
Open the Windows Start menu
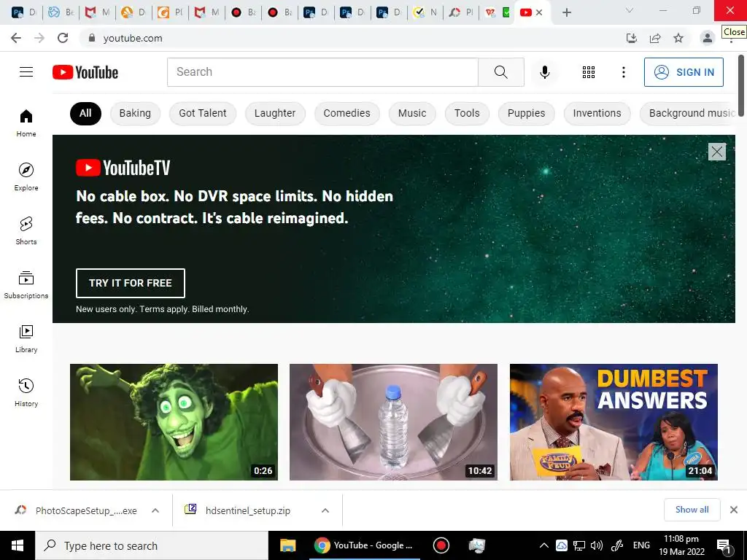click(18, 545)
